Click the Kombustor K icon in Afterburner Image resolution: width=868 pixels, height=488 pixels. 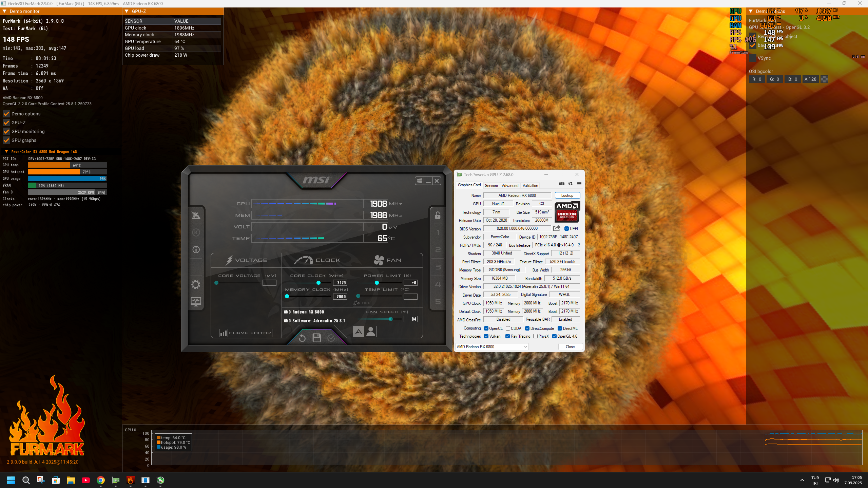click(196, 232)
